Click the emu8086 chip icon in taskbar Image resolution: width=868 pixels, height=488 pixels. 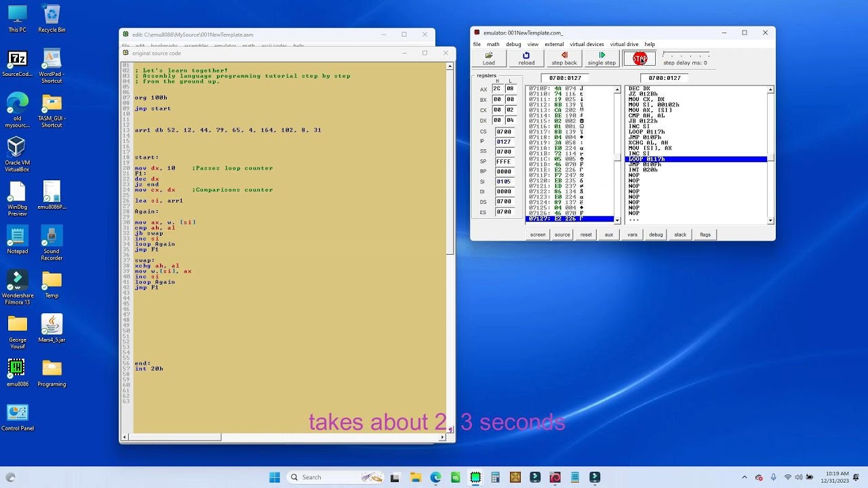(475, 477)
